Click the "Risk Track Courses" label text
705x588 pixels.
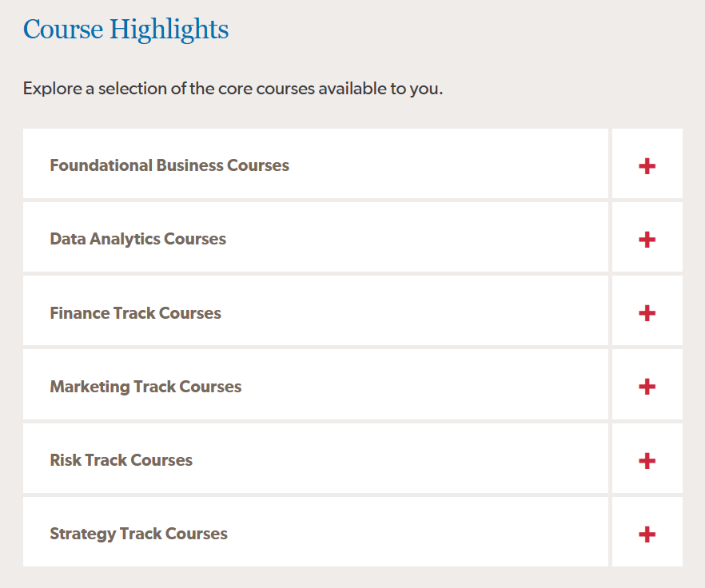[121, 460]
